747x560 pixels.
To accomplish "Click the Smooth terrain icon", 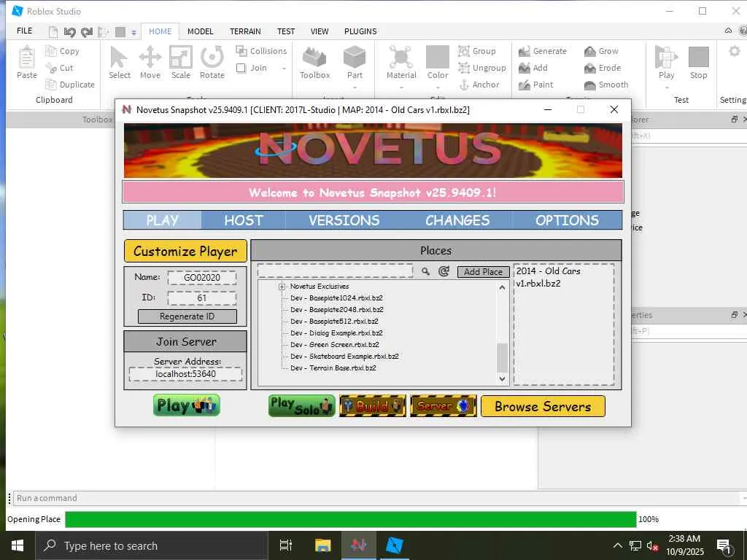I will pyautogui.click(x=589, y=85).
